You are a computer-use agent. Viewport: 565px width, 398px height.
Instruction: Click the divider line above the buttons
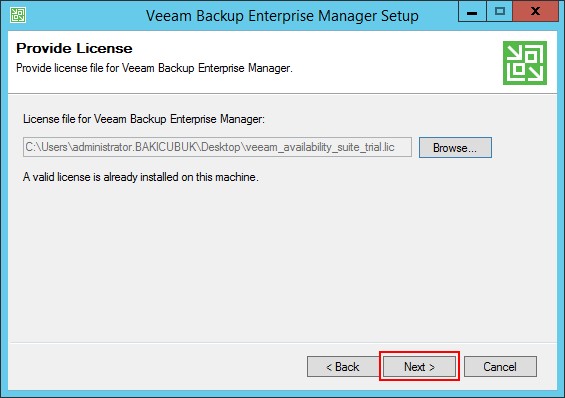[x=282, y=343]
